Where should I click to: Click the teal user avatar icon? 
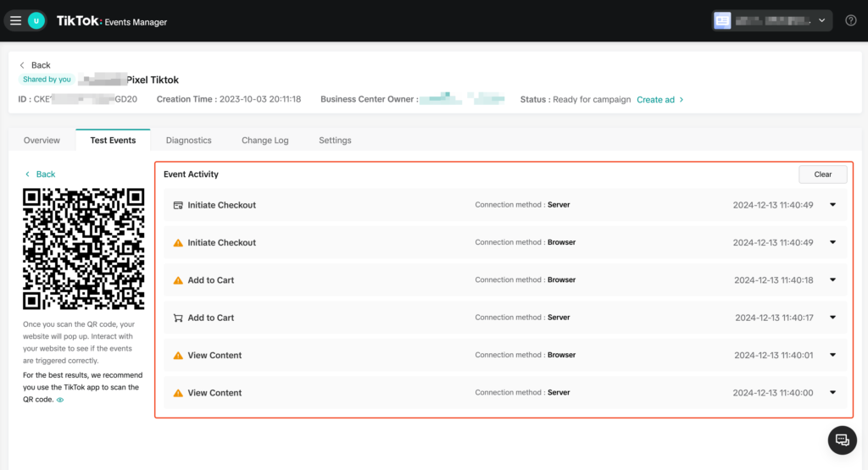[x=36, y=21]
